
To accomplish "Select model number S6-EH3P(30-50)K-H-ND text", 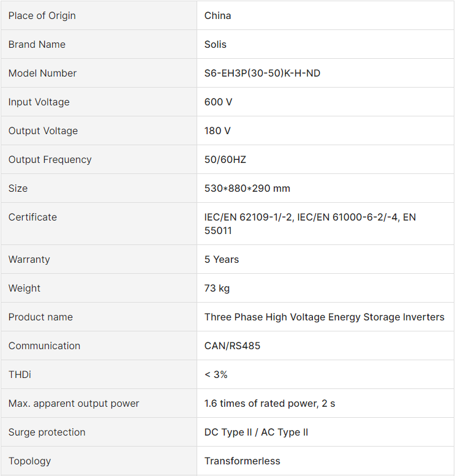I will pyautogui.click(x=262, y=73).
